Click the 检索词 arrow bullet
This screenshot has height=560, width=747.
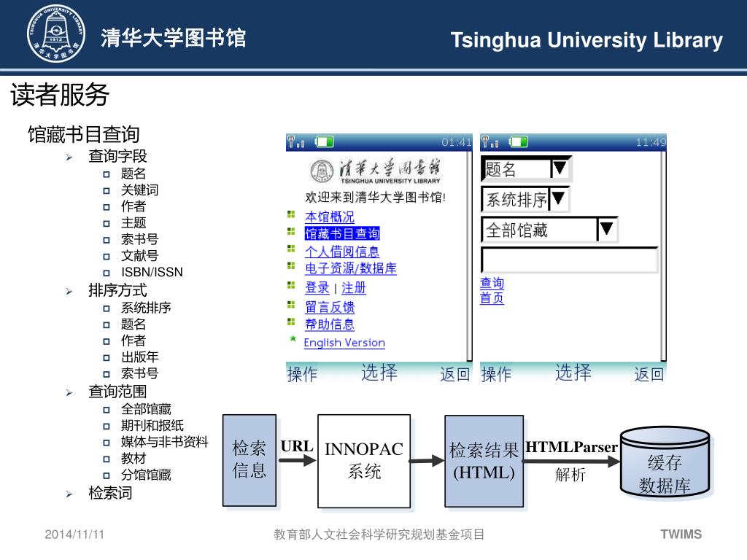click(x=69, y=494)
